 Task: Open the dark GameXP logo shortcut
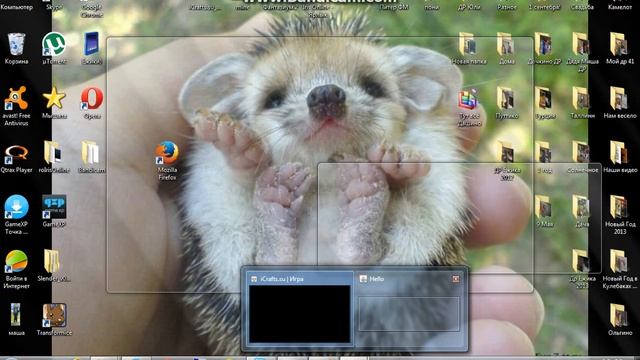point(54,207)
